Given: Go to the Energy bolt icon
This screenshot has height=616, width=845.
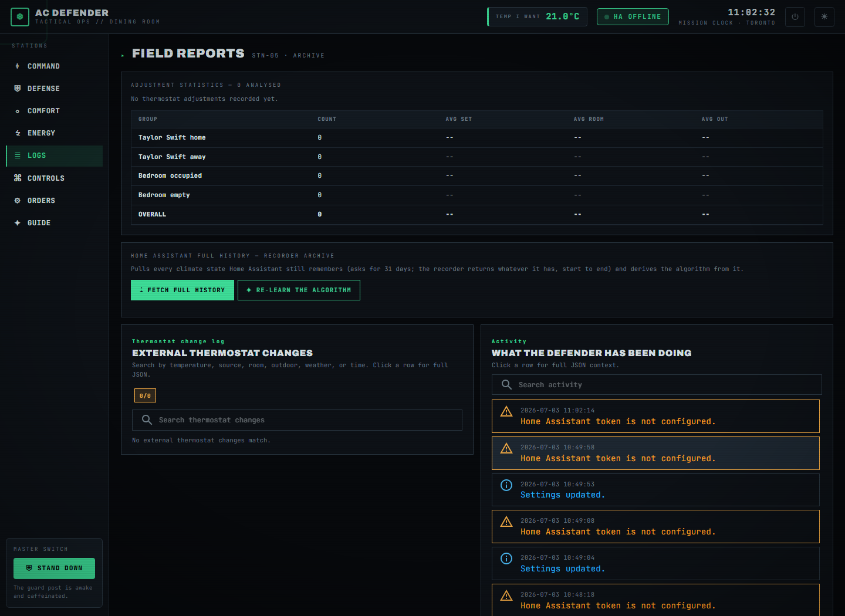Looking at the screenshot, I should coord(18,133).
